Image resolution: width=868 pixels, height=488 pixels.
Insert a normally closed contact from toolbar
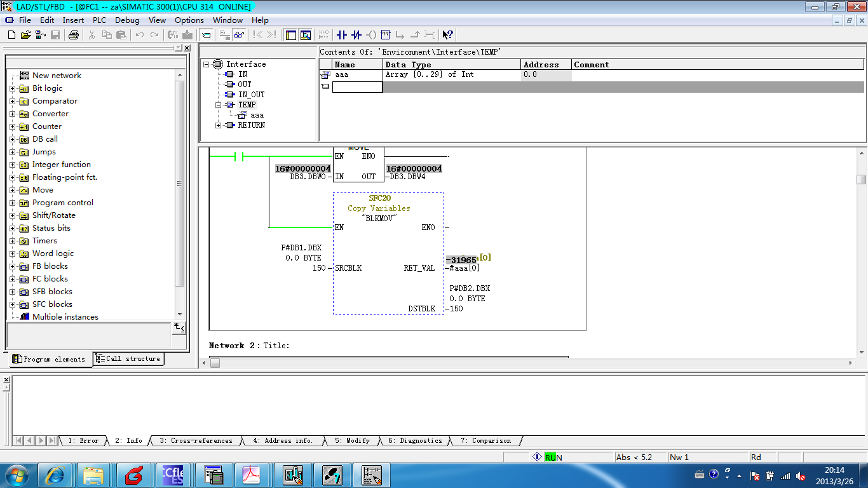click(x=356, y=35)
